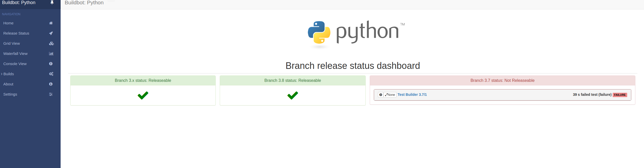This screenshot has height=168, width=644.
Task: Click the Buildbot: Python breadcrumb in the top bar
Action: (84, 3)
